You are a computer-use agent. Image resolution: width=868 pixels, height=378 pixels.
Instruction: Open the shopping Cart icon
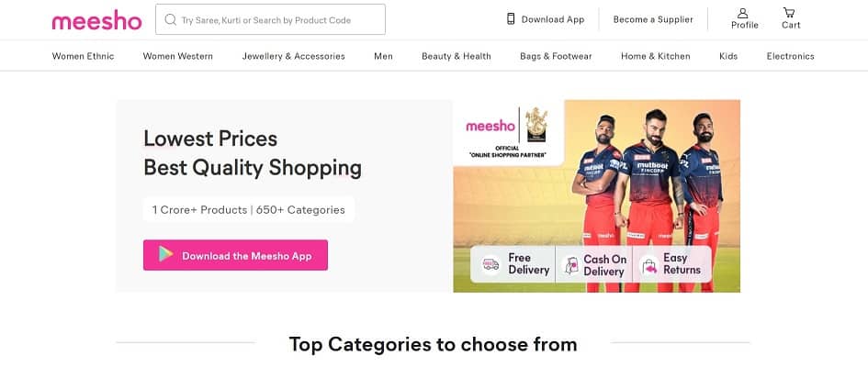[x=790, y=13]
